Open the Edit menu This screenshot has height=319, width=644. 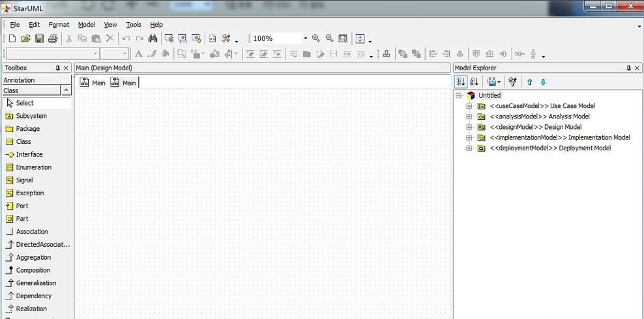34,25
